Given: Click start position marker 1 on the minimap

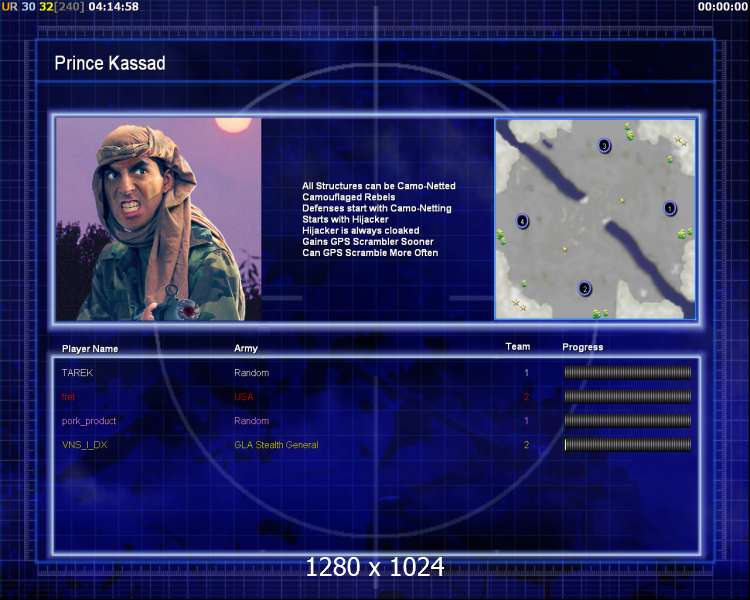Looking at the screenshot, I should [670, 208].
